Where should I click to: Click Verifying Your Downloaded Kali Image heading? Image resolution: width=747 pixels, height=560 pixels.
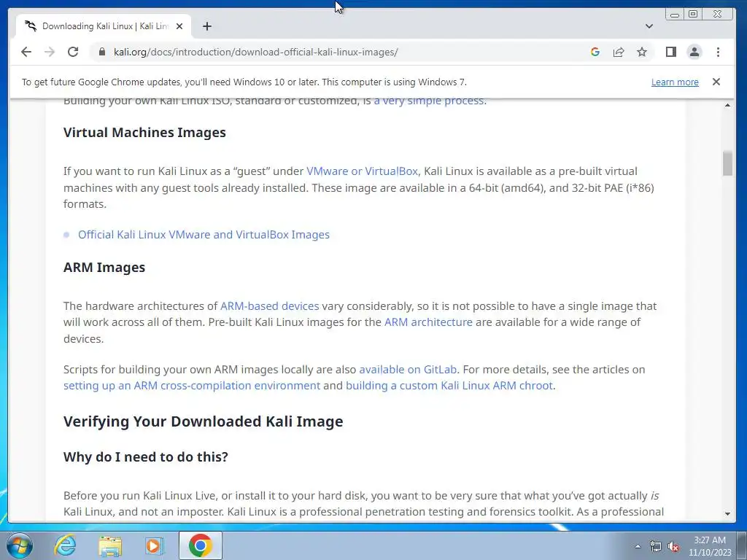(x=203, y=421)
